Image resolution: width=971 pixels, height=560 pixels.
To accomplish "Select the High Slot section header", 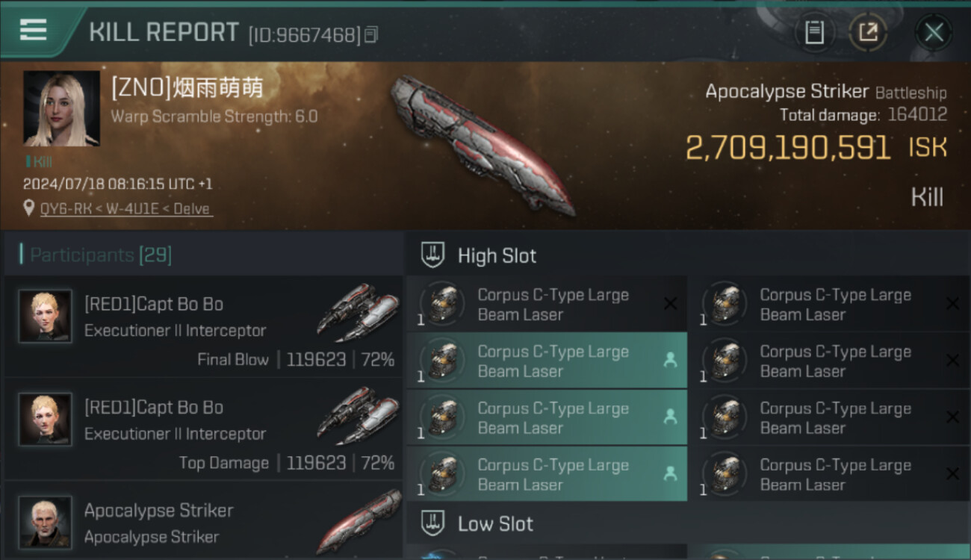I will coord(688,255).
